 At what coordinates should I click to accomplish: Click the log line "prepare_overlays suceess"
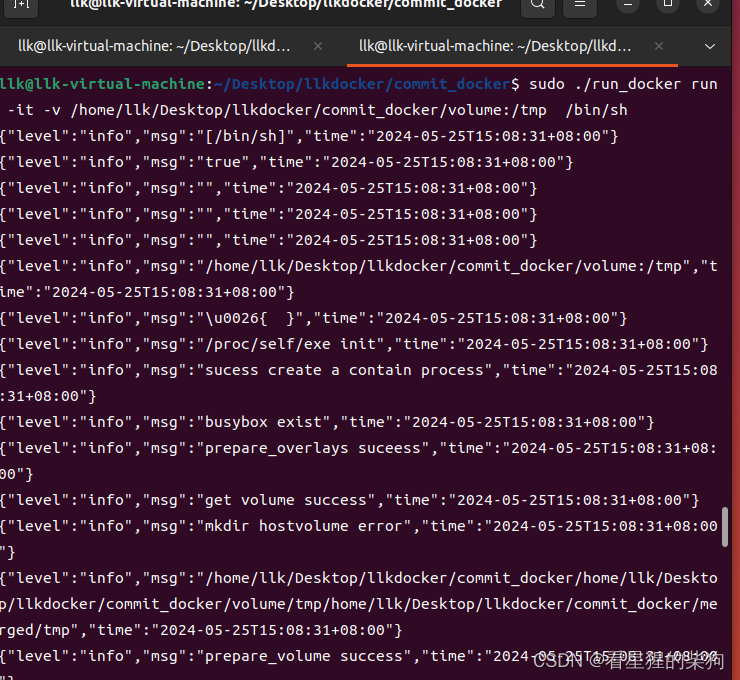coord(359,461)
